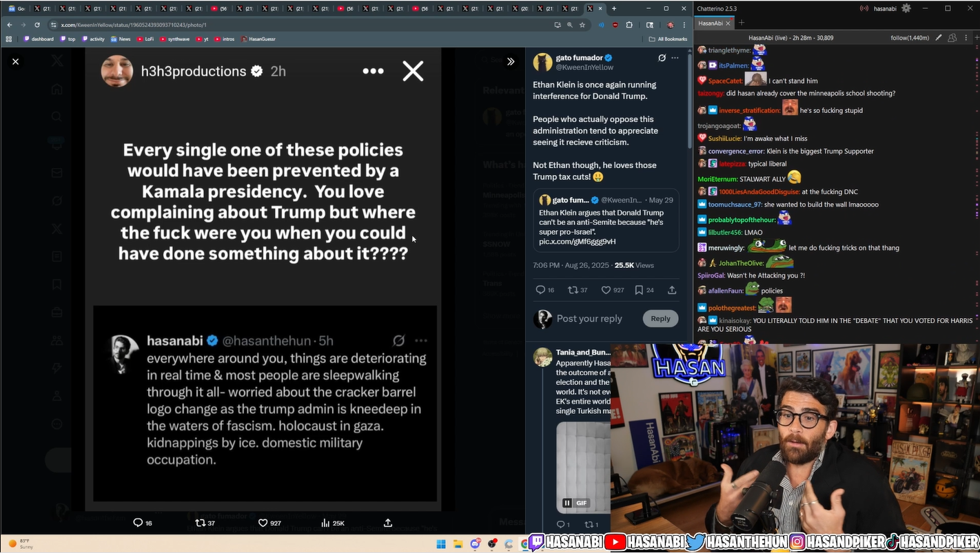Click the Grok icon on gato fumador's tweet
This screenshot has height=553, width=980.
click(662, 58)
